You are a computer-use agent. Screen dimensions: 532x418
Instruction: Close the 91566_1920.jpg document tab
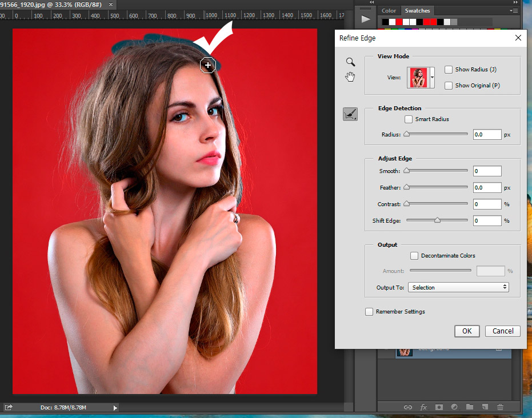point(111,5)
